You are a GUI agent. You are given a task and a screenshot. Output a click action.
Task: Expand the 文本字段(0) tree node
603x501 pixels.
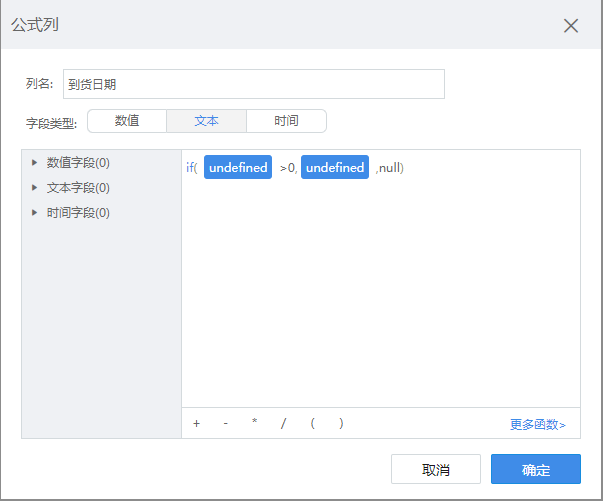[x=35, y=187]
